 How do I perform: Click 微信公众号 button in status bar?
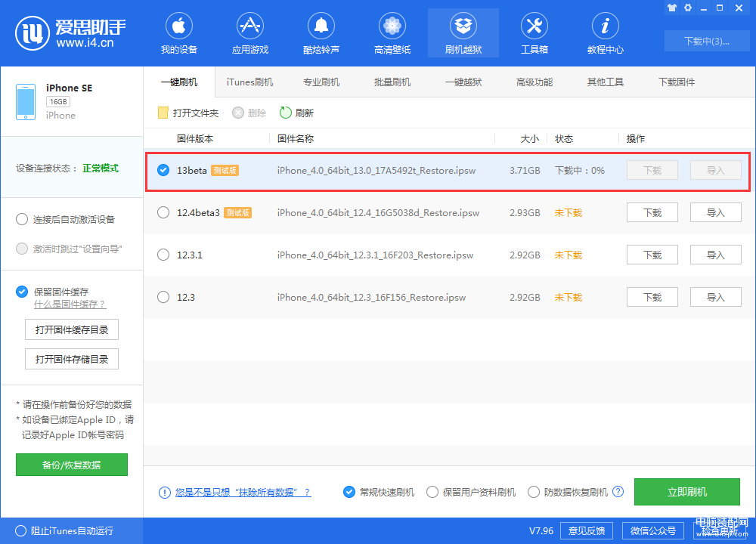(x=653, y=530)
